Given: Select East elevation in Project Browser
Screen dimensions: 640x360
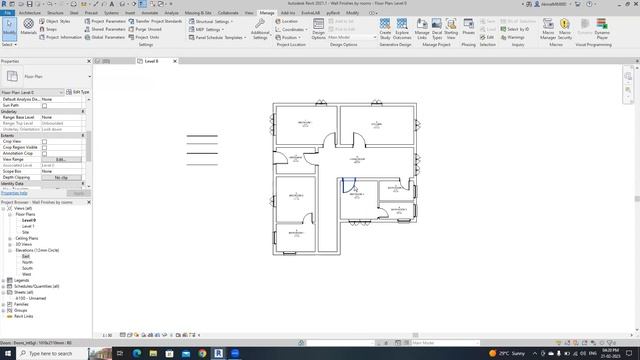Looking at the screenshot, I should click(26, 256).
